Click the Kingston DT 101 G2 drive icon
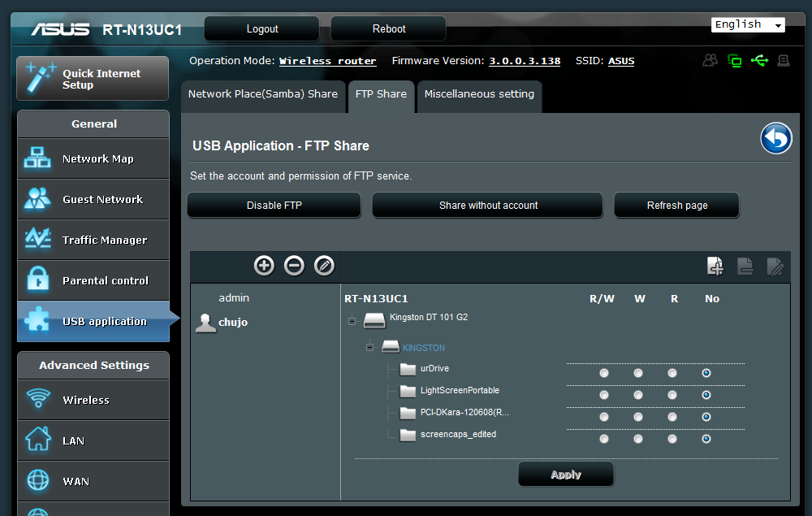Viewport: 812px width, 516px height. coord(374,320)
